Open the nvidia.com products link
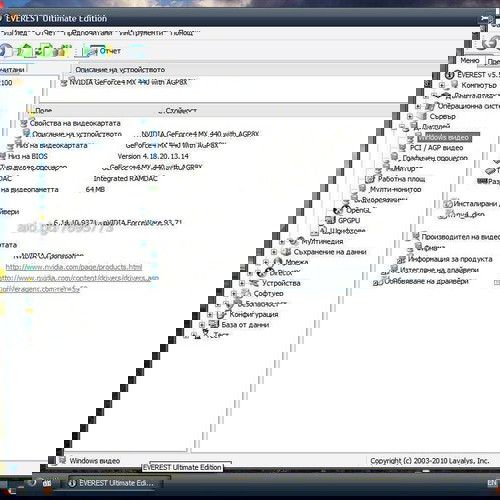500x500 pixels. (74, 267)
